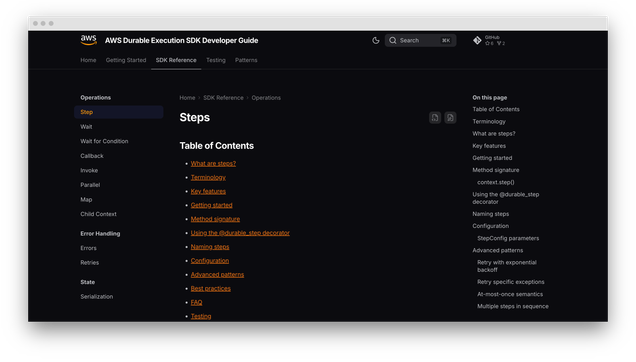Open the Home tab

[88, 60]
